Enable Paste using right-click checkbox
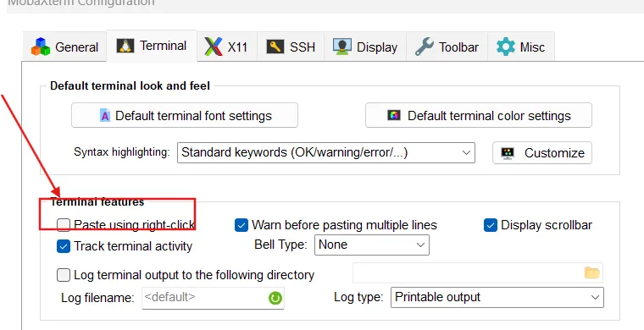 (x=64, y=224)
